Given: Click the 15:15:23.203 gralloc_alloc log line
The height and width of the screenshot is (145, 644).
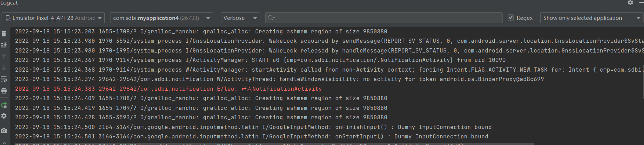Looking at the screenshot, I should [x=201, y=31].
